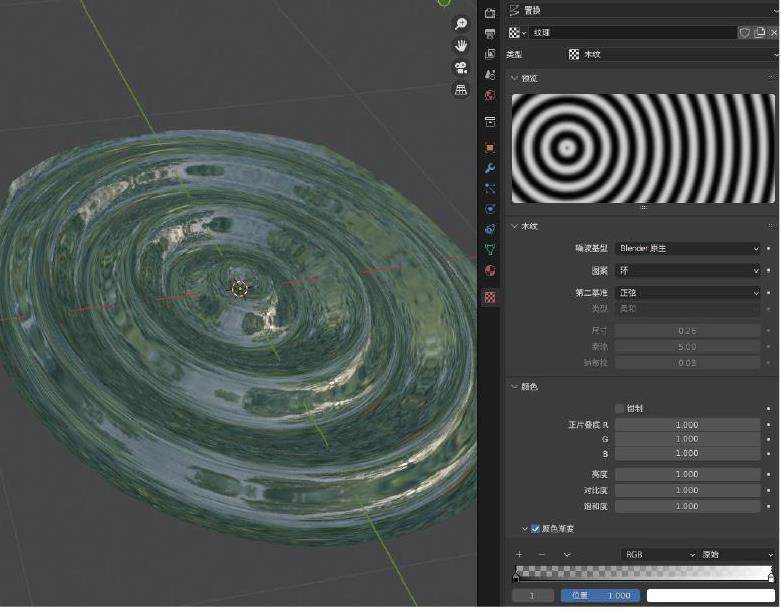The height and width of the screenshot is (611, 781).
Task: Toggle the camera view icon
Action: tap(461, 68)
